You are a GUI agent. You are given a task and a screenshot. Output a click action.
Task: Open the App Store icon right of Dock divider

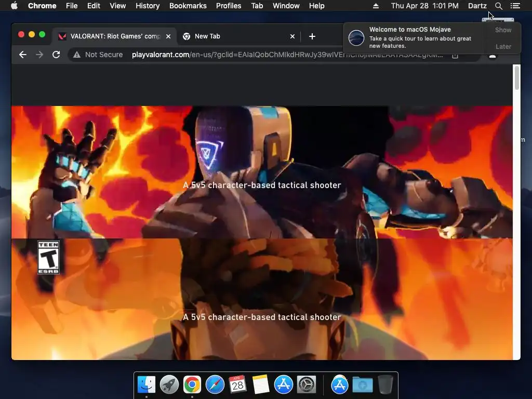coord(340,385)
